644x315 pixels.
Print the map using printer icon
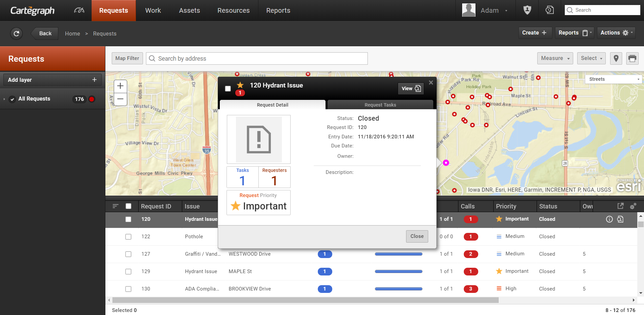[x=632, y=58]
